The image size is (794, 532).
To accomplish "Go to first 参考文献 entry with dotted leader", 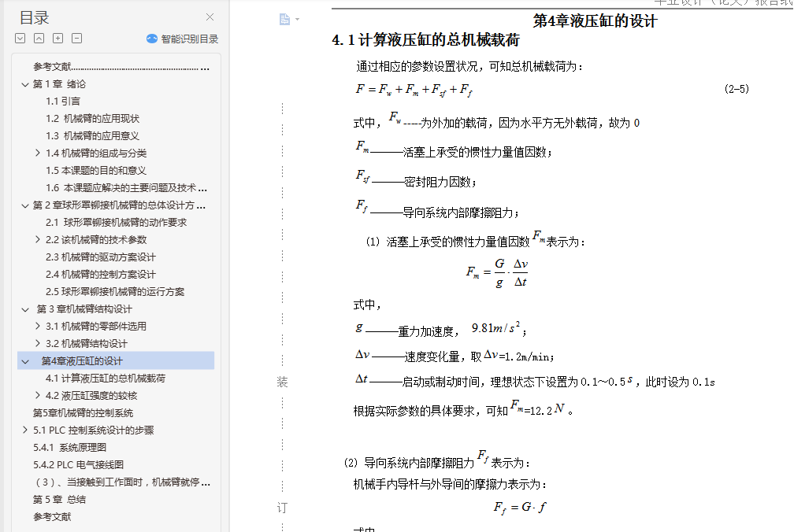I will 121,67.
